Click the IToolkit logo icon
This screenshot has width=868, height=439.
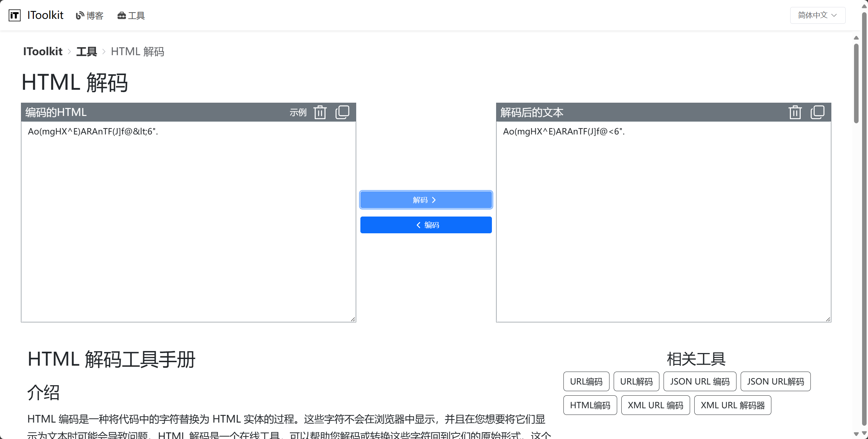15,15
